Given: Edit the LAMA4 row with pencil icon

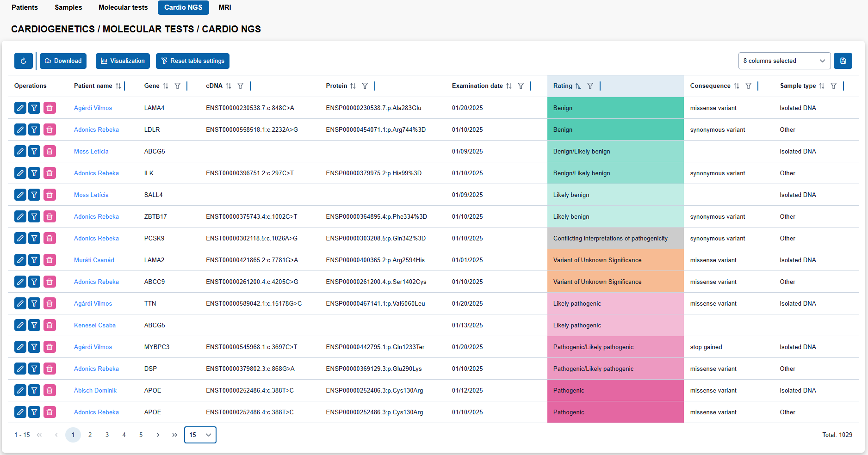Looking at the screenshot, I should 20,108.
